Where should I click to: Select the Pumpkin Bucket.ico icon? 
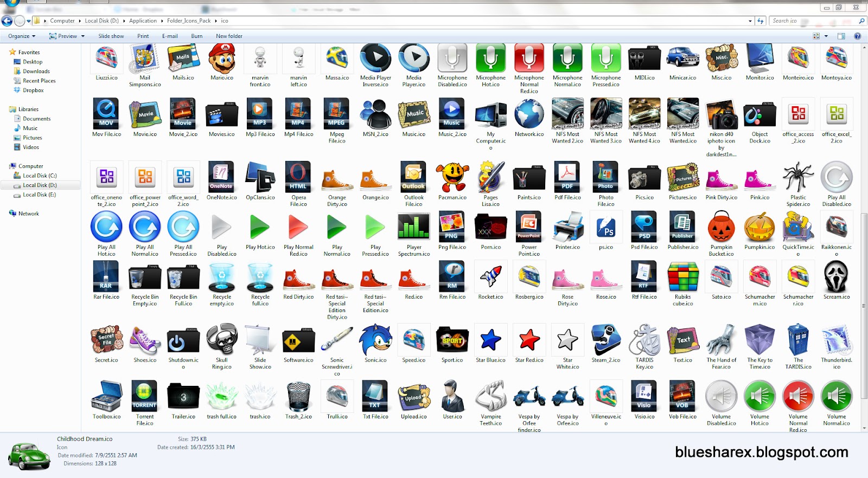pyautogui.click(x=722, y=227)
